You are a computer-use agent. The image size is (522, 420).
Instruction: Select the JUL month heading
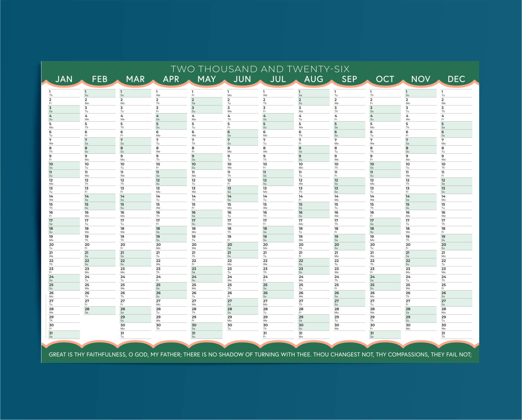(278, 79)
